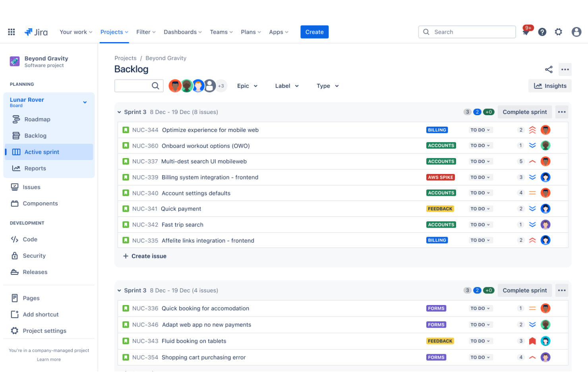Screen dimensions: 588x392
Task: Open the Projects menu
Action: pyautogui.click(x=114, y=32)
